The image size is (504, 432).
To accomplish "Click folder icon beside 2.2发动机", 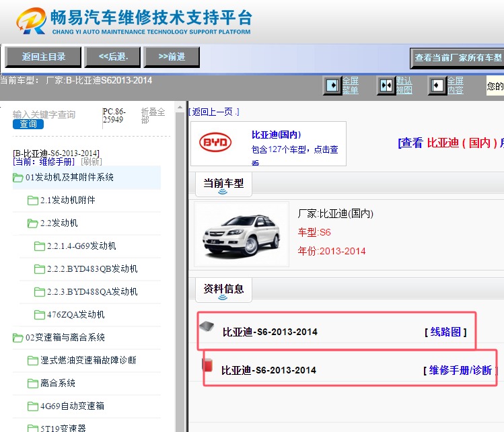I will [33, 223].
